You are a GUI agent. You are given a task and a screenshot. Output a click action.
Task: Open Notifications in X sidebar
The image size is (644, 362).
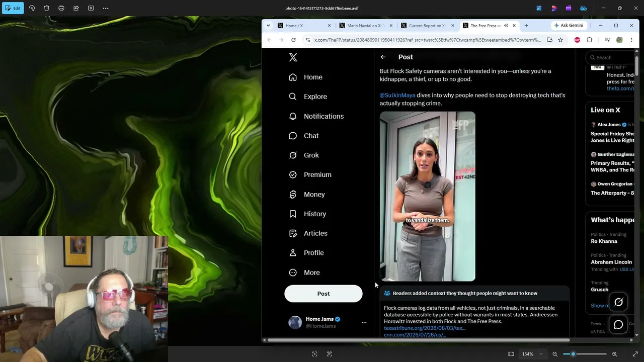point(316,116)
